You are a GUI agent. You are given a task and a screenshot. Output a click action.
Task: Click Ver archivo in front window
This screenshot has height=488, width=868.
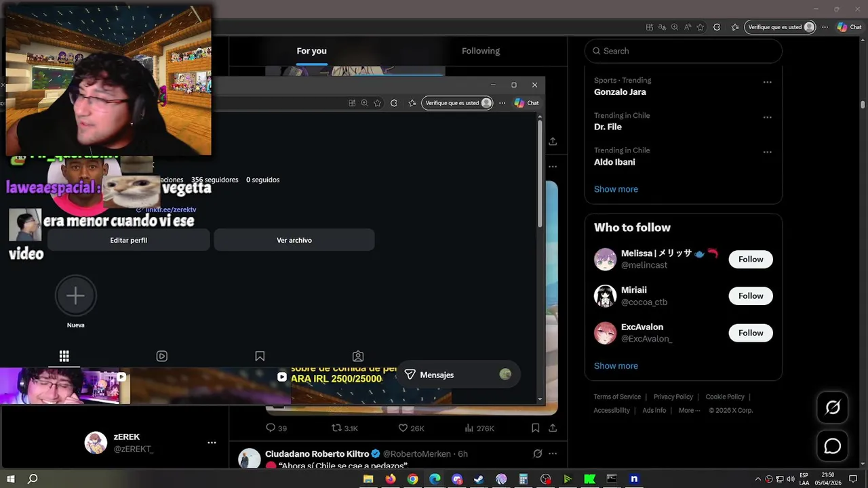(x=294, y=240)
